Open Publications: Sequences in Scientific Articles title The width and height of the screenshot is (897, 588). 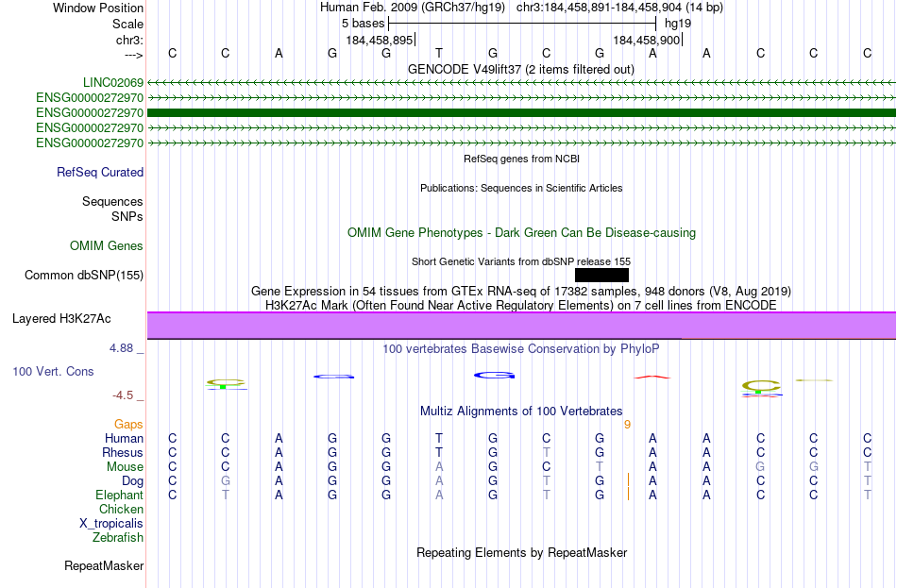521,188
